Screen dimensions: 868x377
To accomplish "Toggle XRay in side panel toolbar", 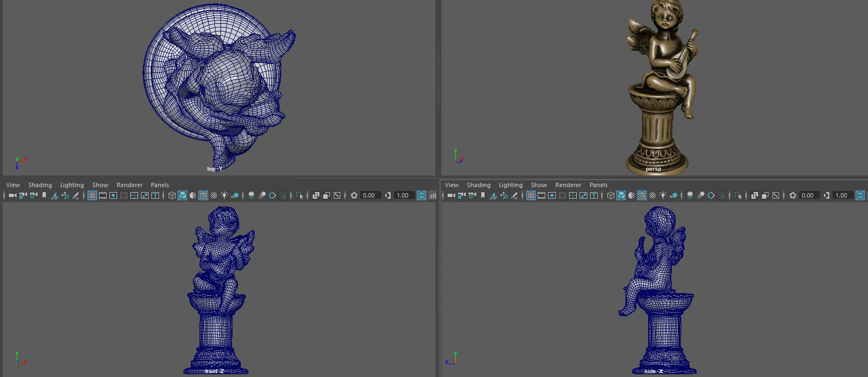I will (755, 195).
